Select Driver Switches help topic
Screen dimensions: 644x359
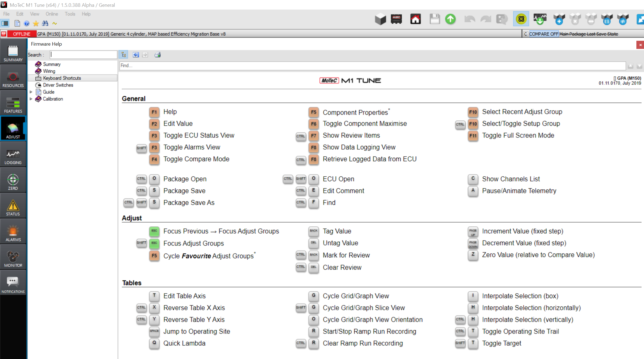pos(58,85)
